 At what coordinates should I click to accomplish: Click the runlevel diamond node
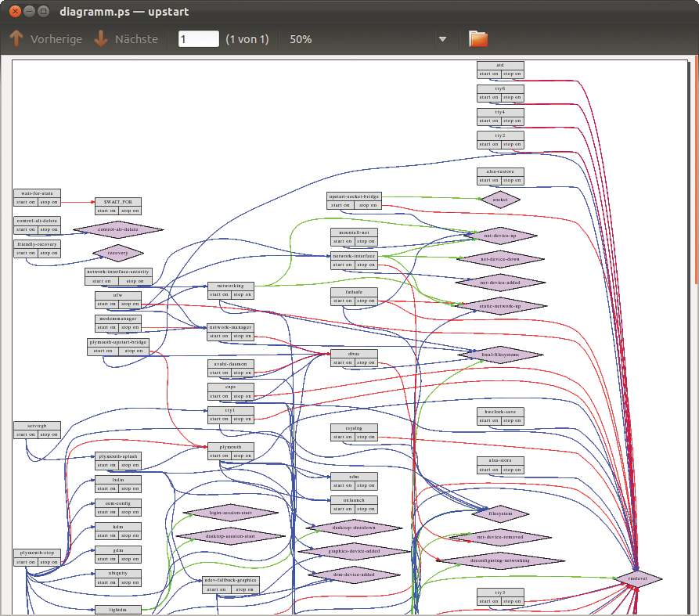click(638, 579)
